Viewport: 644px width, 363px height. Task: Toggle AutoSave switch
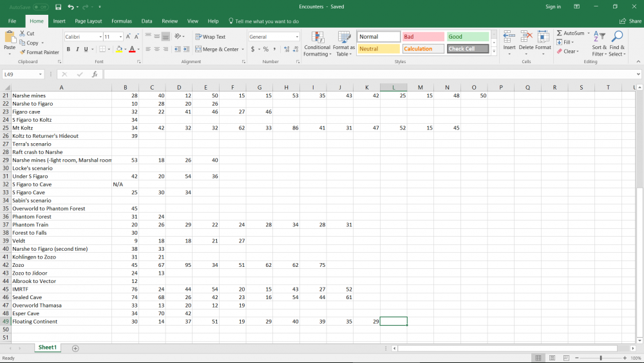pos(40,7)
